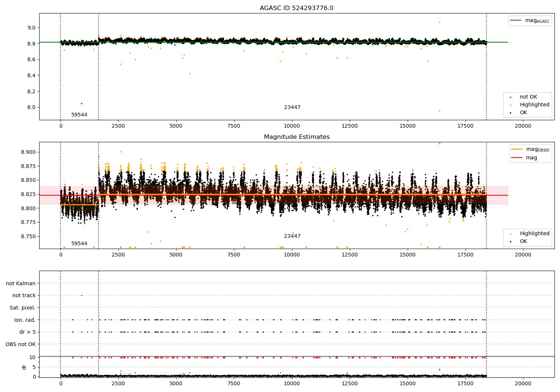Click the 'dr > 5' row label
This screenshot has height=392, width=560.
pos(28,332)
